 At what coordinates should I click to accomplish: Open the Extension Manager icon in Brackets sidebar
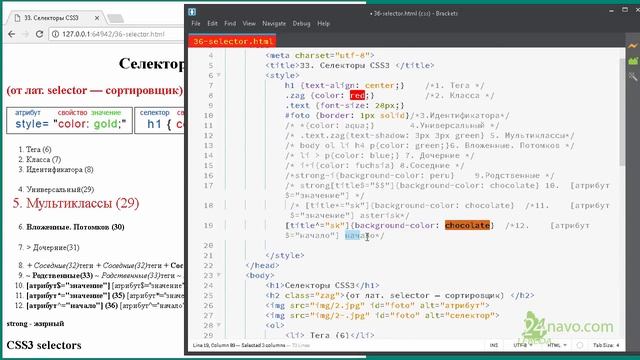click(633, 61)
